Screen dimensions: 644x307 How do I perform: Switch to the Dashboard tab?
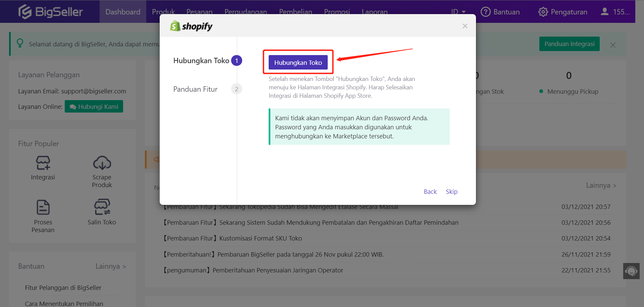(123, 12)
